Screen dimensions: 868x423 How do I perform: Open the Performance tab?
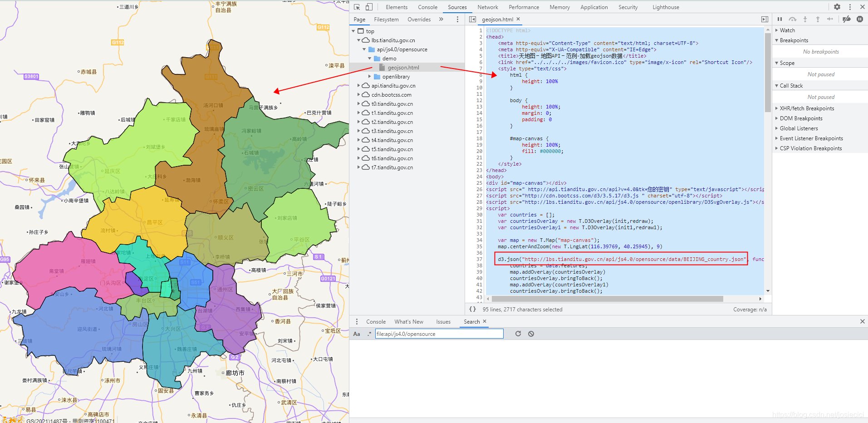[524, 7]
